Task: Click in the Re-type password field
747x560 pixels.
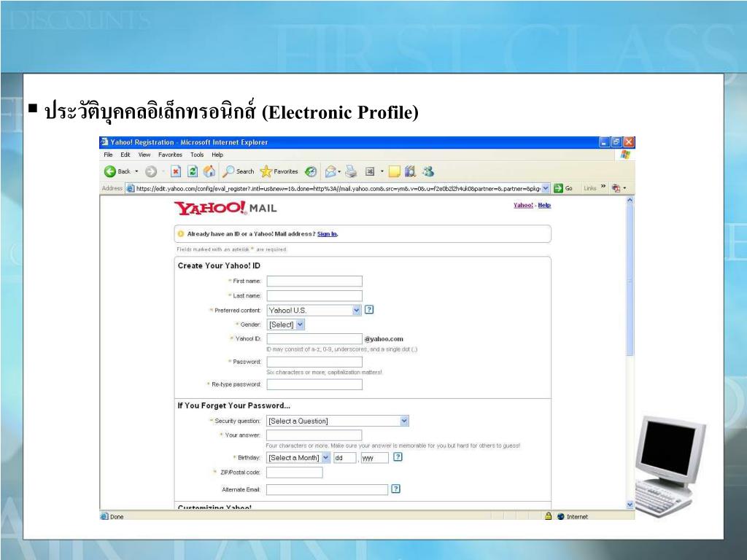Action: (314, 384)
